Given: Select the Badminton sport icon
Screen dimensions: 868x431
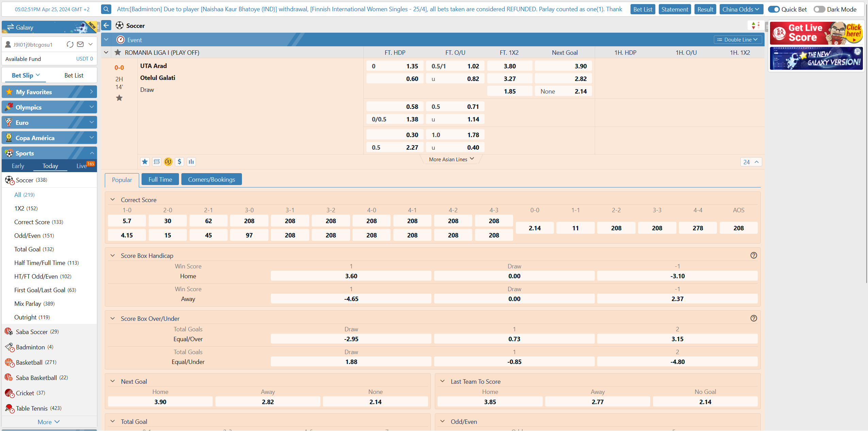Looking at the screenshot, I should point(9,347).
